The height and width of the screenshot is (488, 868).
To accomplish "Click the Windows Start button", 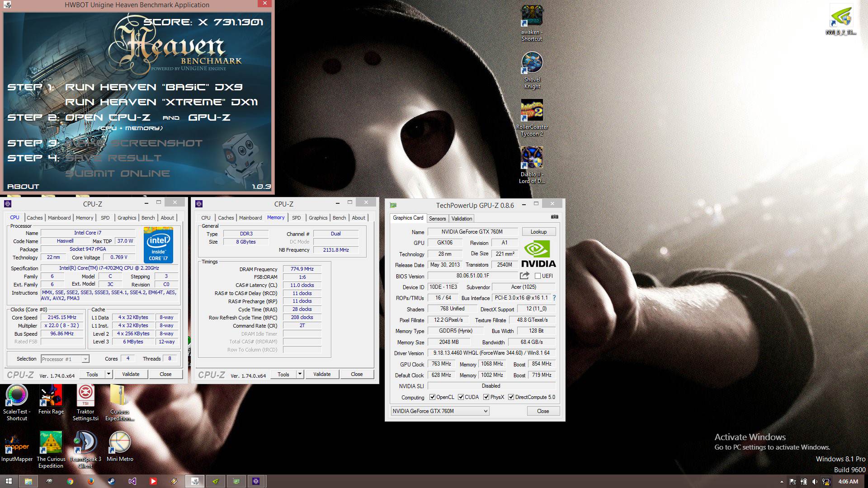I will (x=9, y=481).
